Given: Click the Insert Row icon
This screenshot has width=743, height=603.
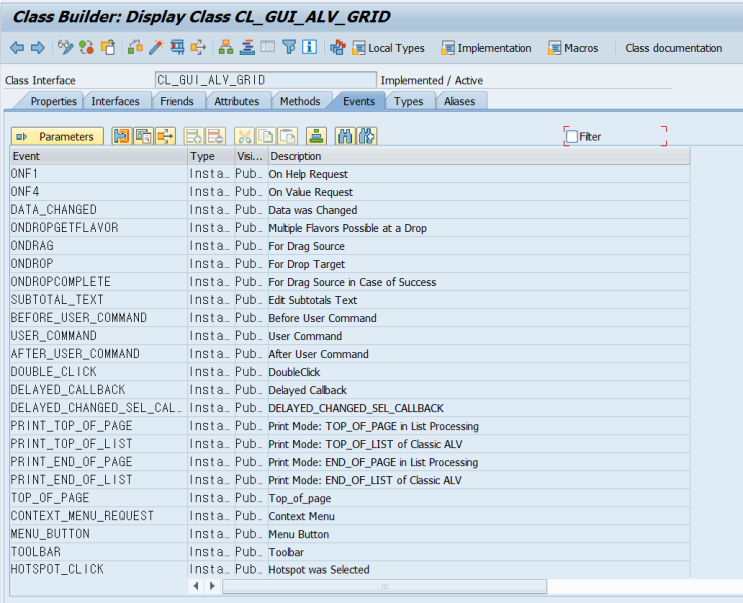Looking at the screenshot, I should pos(194,136).
